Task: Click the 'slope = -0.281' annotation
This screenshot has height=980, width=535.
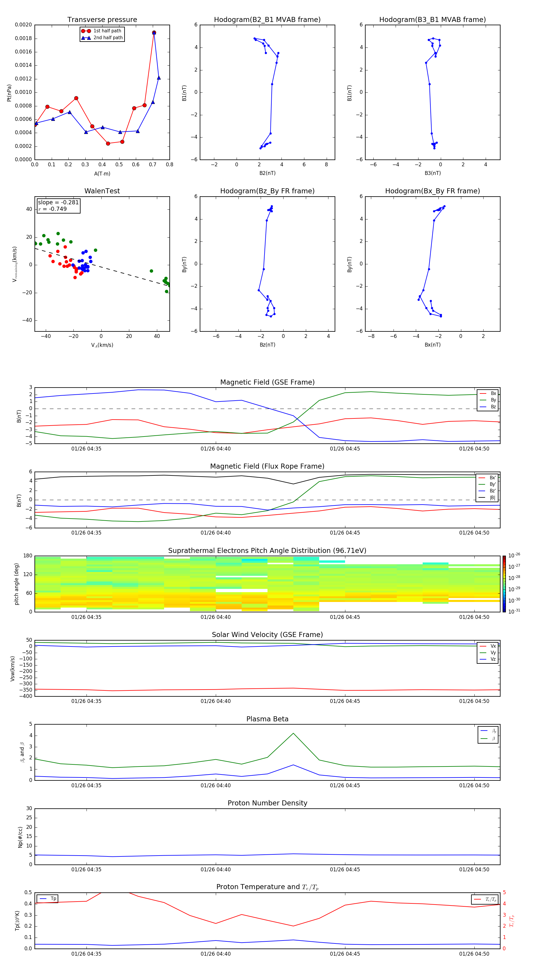Action: (58, 203)
